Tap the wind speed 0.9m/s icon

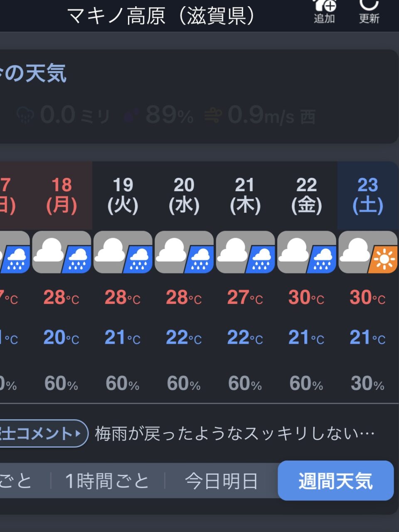pyautogui.click(x=213, y=116)
